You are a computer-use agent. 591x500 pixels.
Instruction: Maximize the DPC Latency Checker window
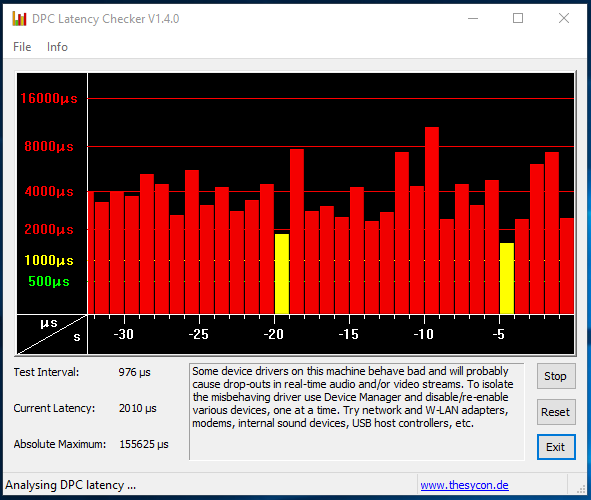point(518,18)
